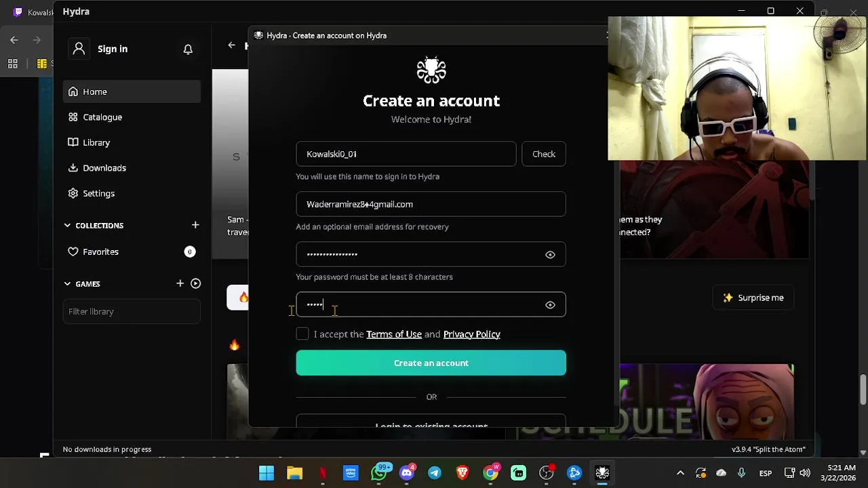Click Create an account button
The height and width of the screenshot is (488, 868).
click(431, 363)
